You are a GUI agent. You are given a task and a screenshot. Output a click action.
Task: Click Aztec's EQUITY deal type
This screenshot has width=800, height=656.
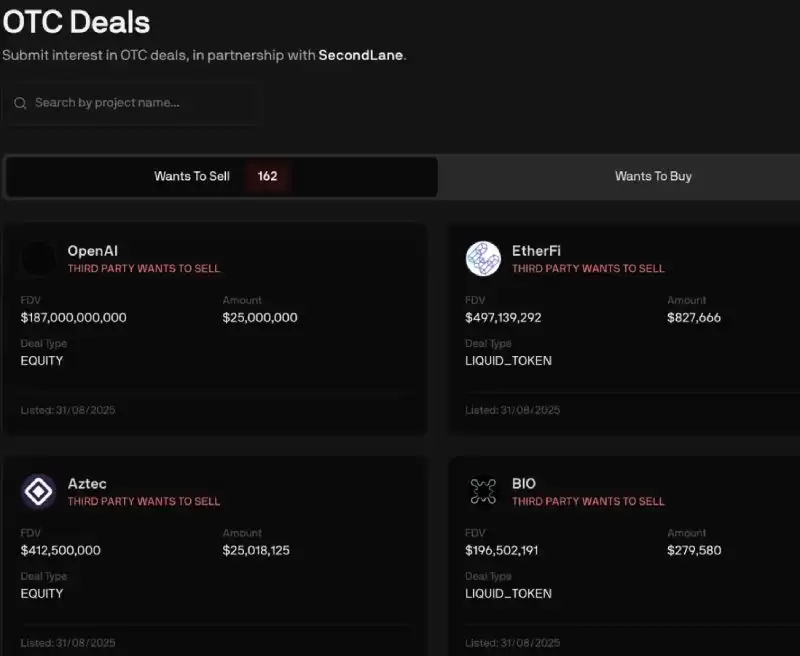coord(42,593)
